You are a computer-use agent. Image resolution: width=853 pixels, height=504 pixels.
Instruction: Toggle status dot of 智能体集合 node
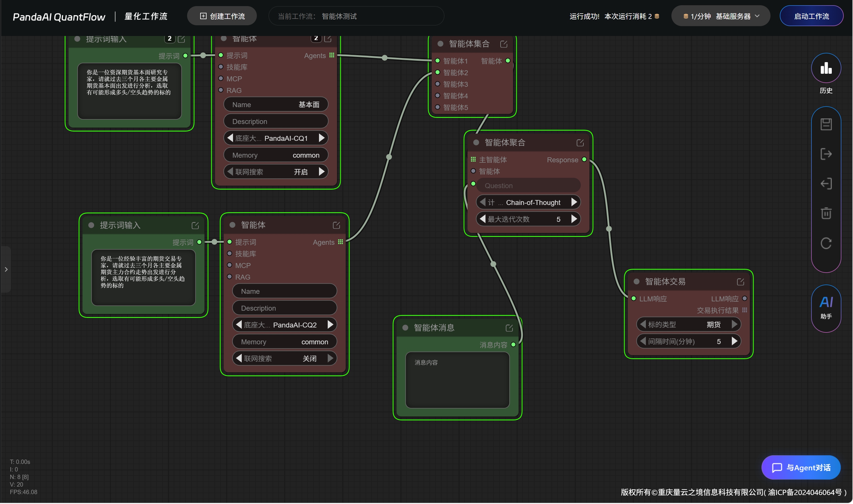point(440,44)
